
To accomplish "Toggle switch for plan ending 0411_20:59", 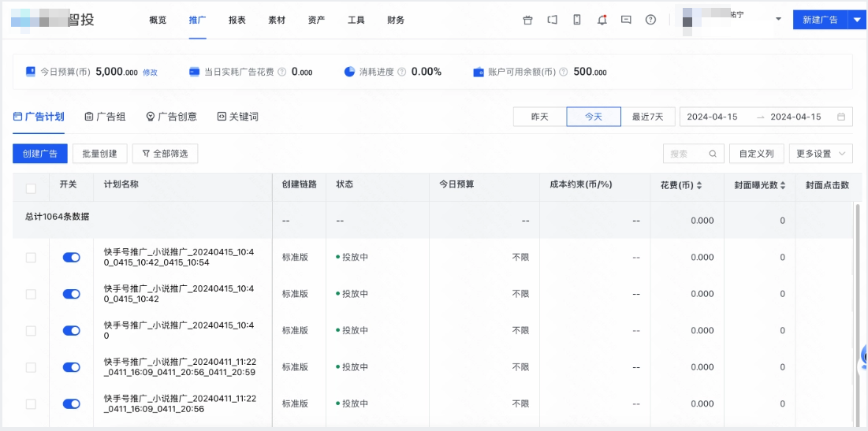I will click(x=72, y=367).
